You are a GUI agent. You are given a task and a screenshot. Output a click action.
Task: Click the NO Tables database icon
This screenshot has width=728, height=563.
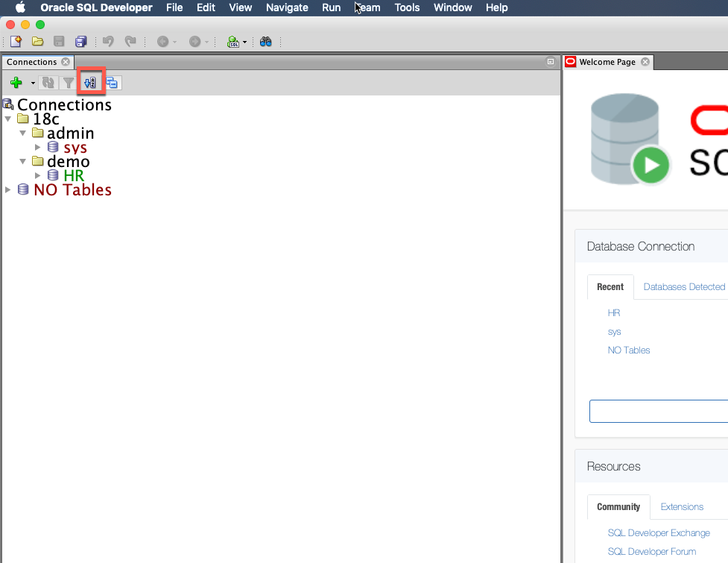pos(23,189)
